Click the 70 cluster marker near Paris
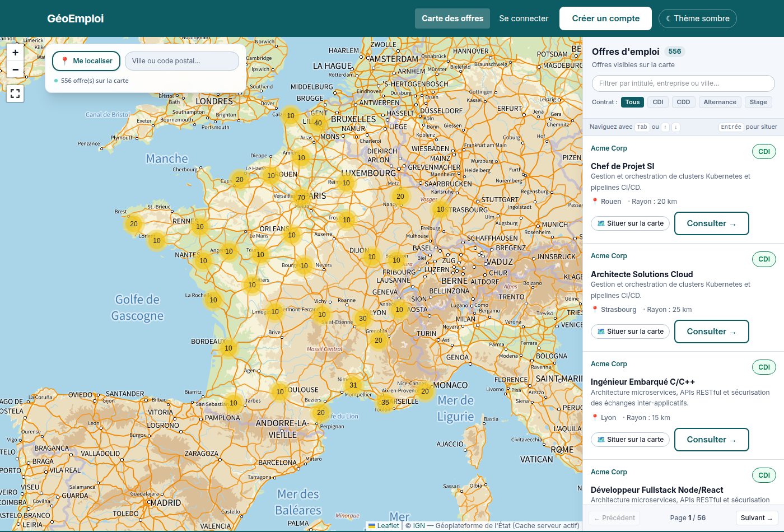The image size is (784, 532). [301, 197]
